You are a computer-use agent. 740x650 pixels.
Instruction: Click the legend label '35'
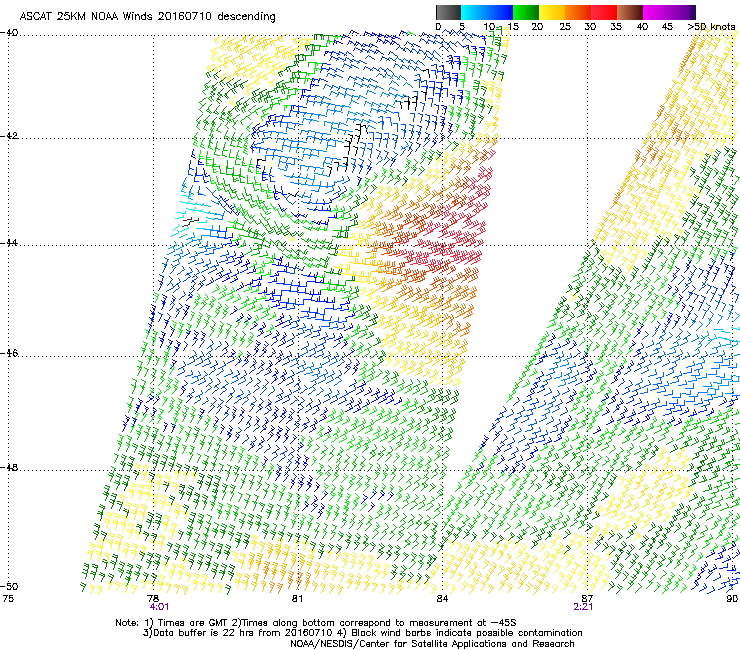click(x=615, y=27)
